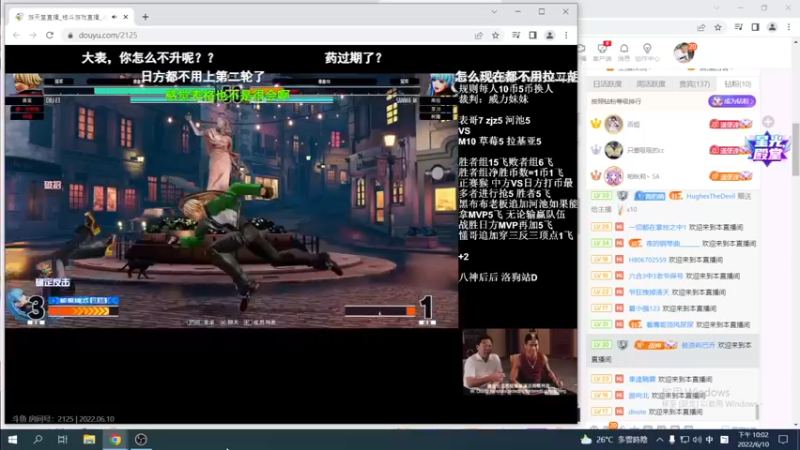Click the background page's vertical scrollbar

click(795, 149)
